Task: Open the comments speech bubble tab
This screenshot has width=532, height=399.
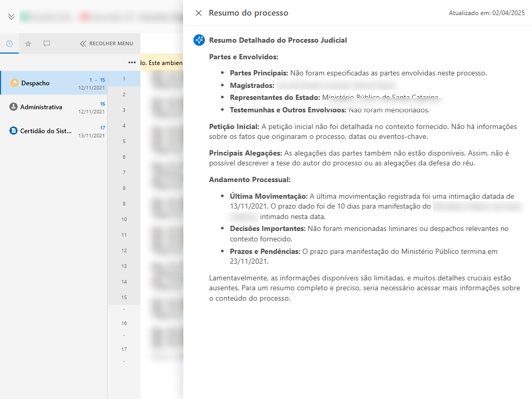Action: (47, 44)
